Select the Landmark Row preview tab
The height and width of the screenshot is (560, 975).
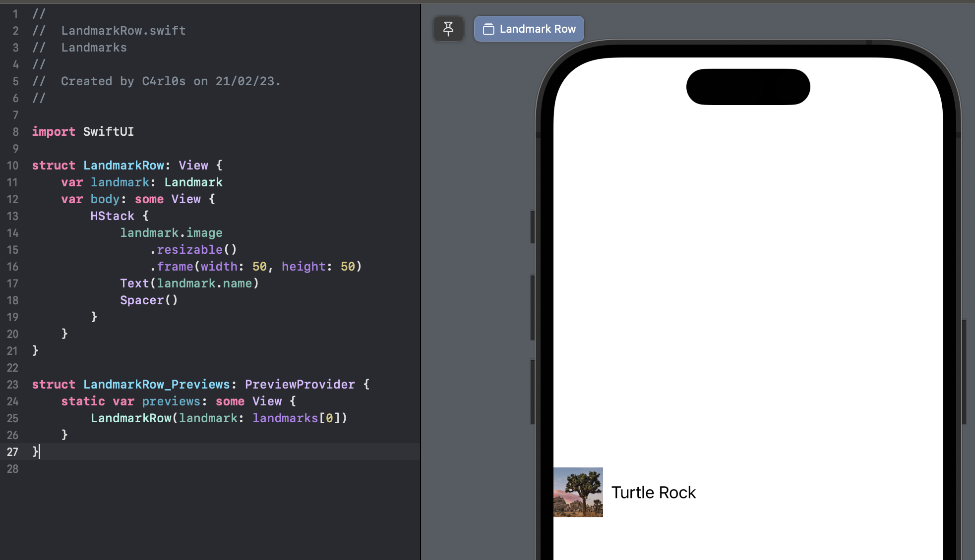[529, 29]
